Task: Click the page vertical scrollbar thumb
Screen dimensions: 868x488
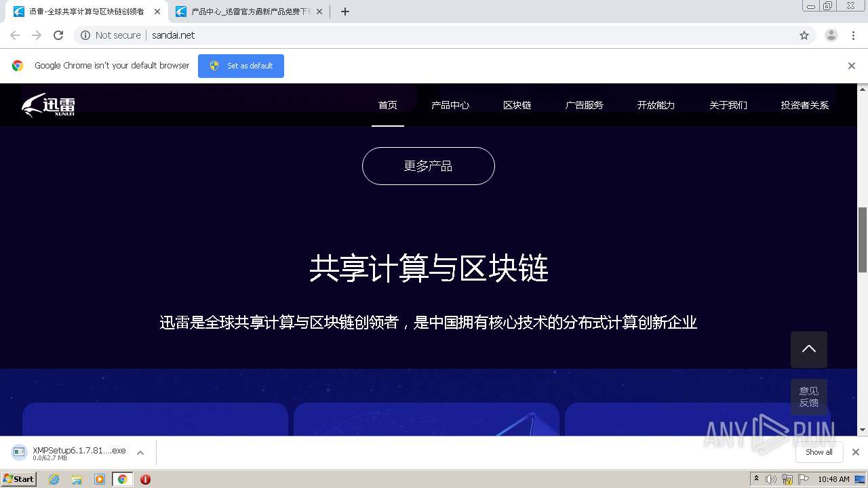Action: pos(863,239)
